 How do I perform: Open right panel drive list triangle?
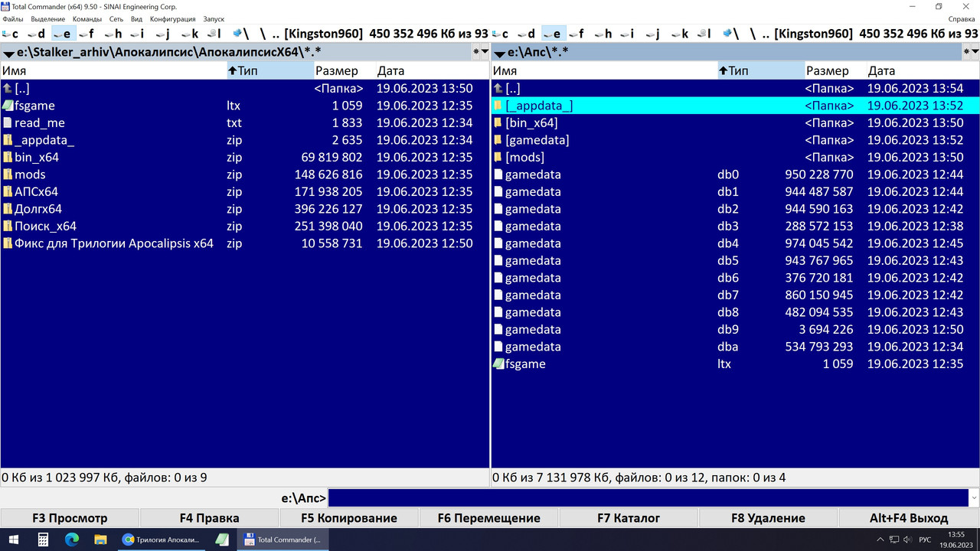(x=498, y=54)
